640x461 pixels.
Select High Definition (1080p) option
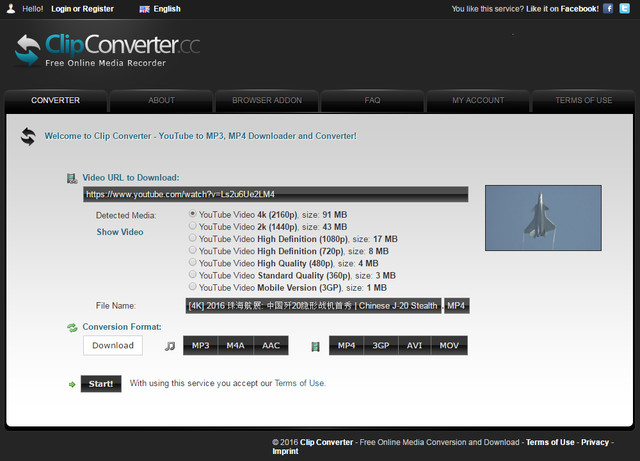click(192, 238)
